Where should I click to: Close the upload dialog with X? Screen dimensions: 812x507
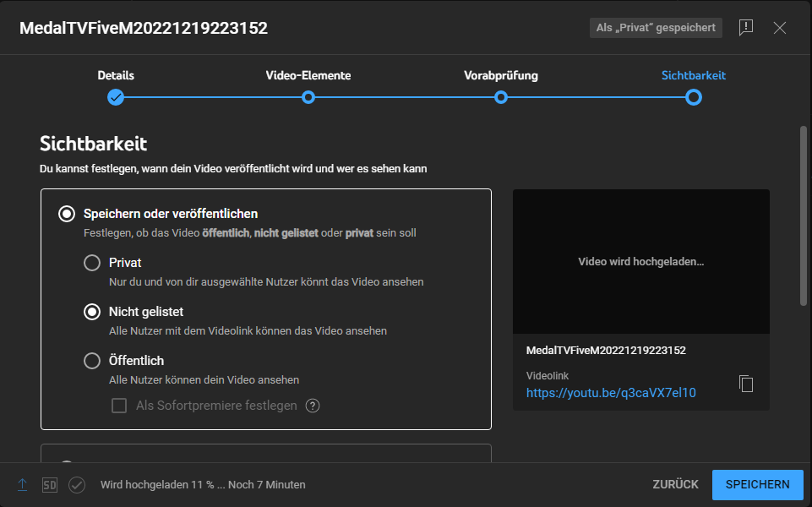[x=779, y=27]
